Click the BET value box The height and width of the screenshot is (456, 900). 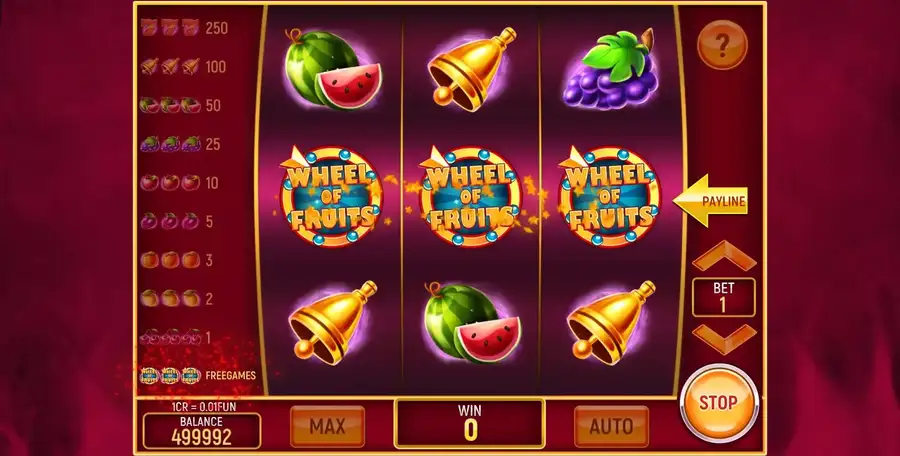pyautogui.click(x=723, y=297)
